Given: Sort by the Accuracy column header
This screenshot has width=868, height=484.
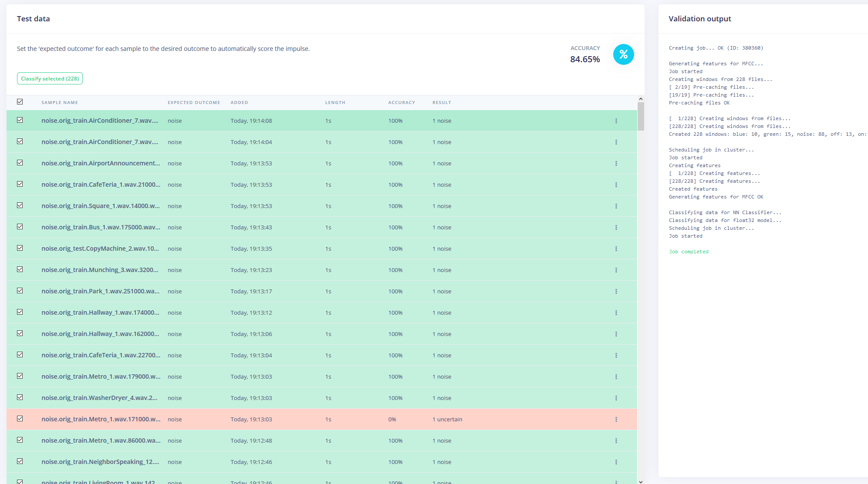Looking at the screenshot, I should tap(401, 103).
